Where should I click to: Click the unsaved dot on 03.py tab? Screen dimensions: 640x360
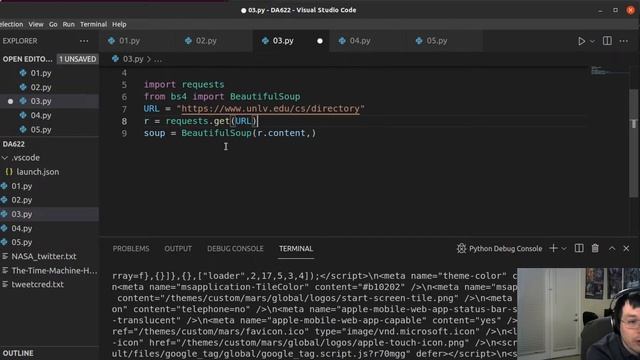(320, 41)
